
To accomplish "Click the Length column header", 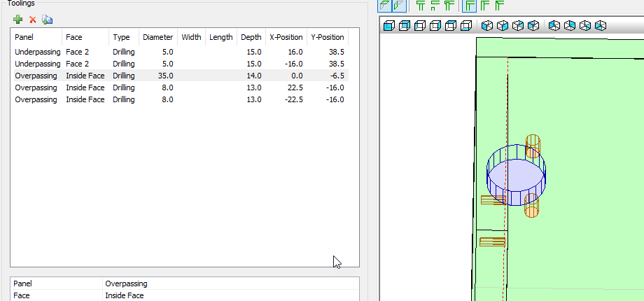I will 221,37.
